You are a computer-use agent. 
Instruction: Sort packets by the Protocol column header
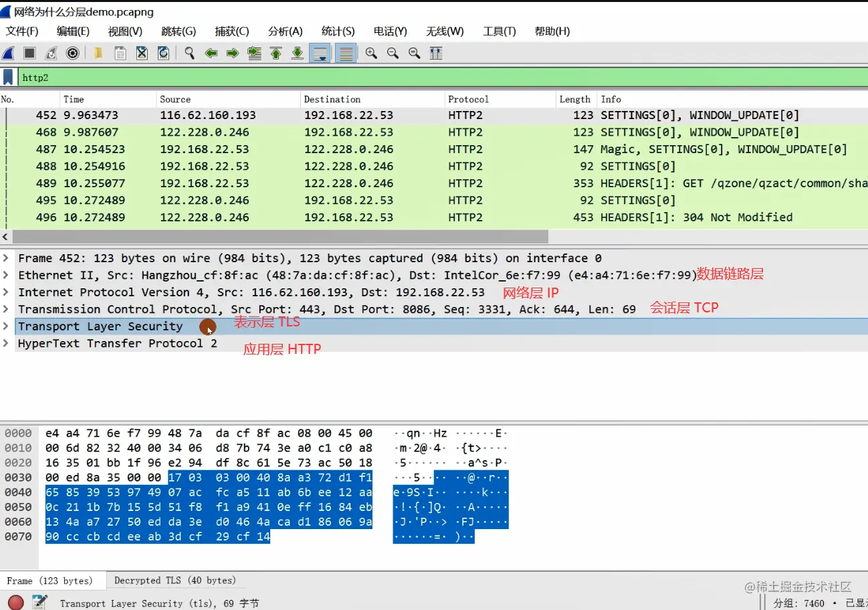tap(500, 99)
